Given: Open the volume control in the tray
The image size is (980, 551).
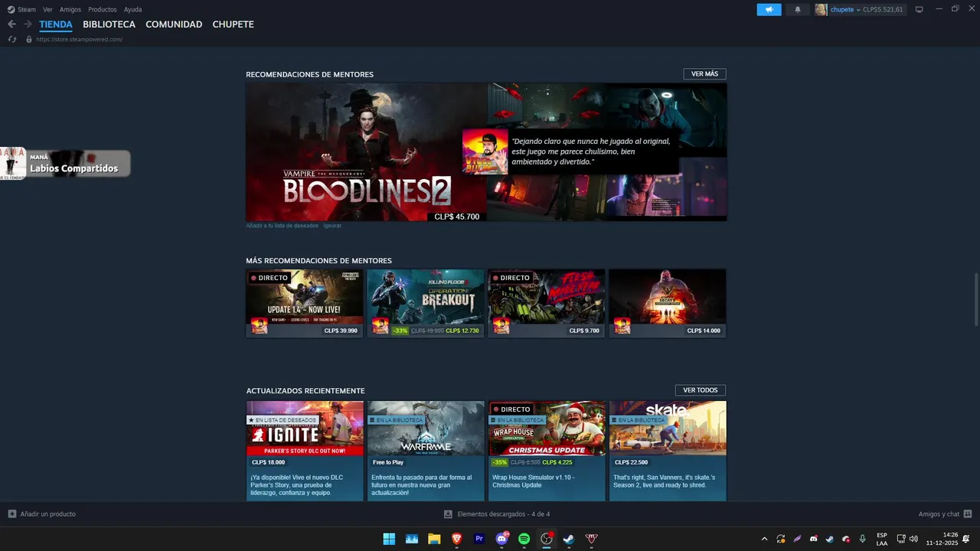Looking at the screenshot, I should [913, 539].
